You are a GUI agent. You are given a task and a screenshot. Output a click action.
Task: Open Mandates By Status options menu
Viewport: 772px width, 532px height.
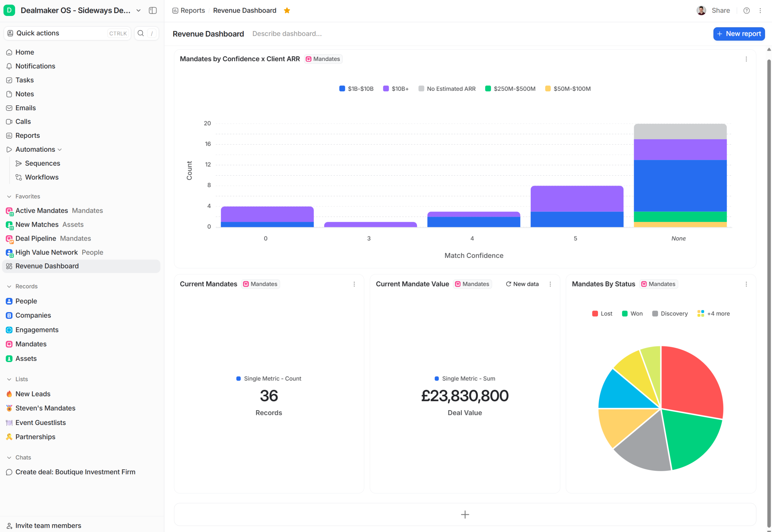(746, 284)
